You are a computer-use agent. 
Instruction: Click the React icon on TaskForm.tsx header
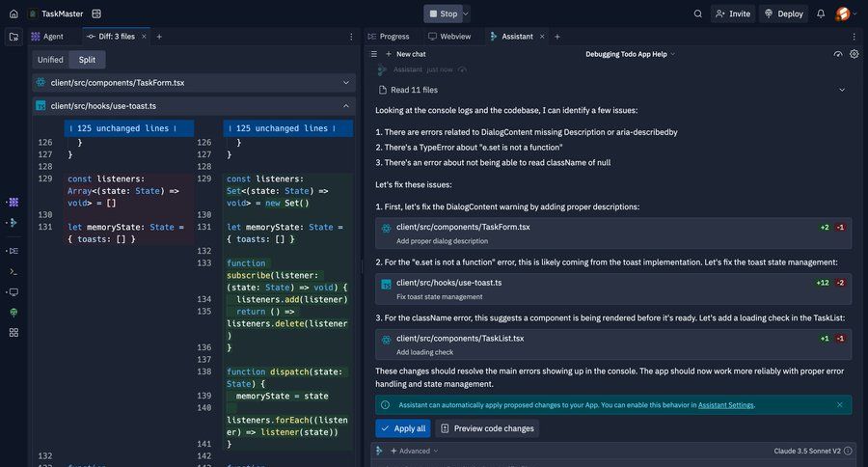click(x=41, y=83)
